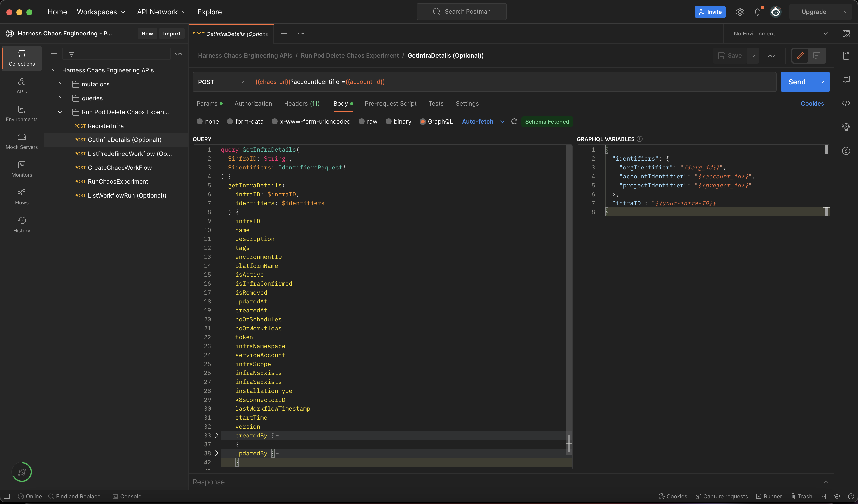Image resolution: width=858 pixels, height=504 pixels.
Task: Open the History sidebar panel
Action: click(22, 225)
